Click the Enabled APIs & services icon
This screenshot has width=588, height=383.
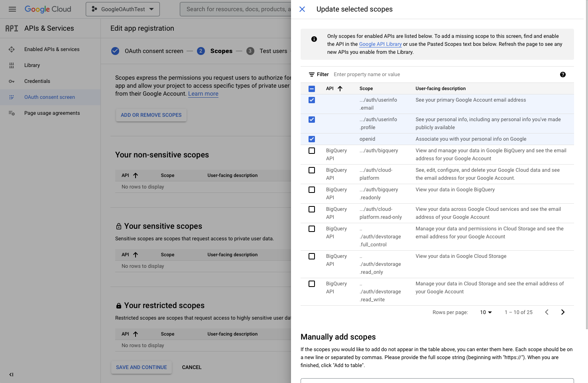(x=12, y=49)
